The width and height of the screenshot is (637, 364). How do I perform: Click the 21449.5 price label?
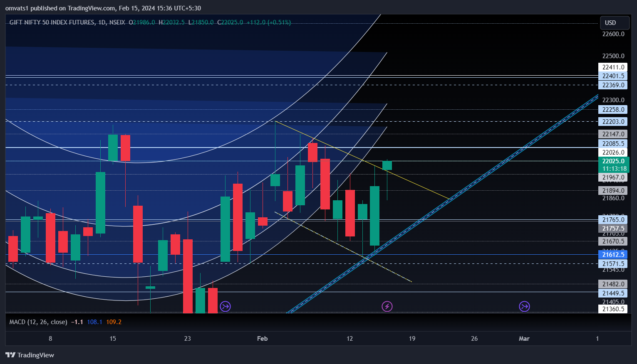(613, 293)
